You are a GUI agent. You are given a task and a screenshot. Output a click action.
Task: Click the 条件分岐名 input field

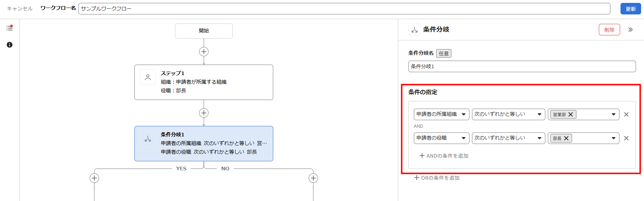pos(522,66)
